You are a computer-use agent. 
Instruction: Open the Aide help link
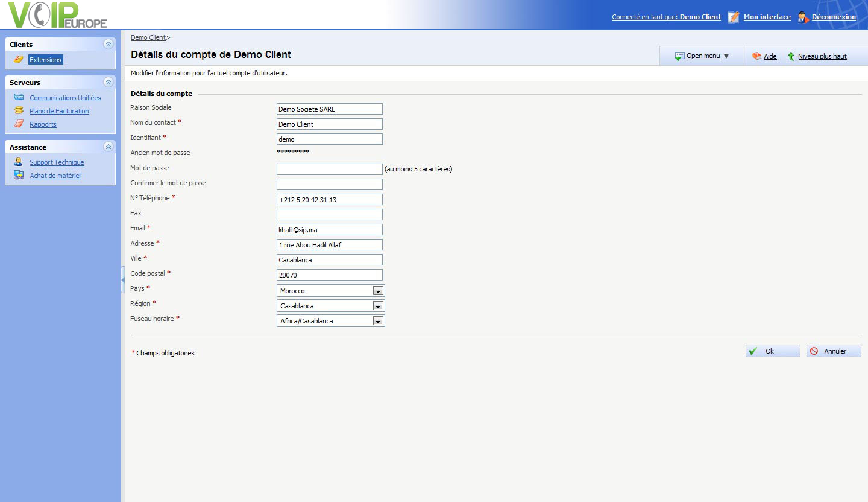pos(770,56)
